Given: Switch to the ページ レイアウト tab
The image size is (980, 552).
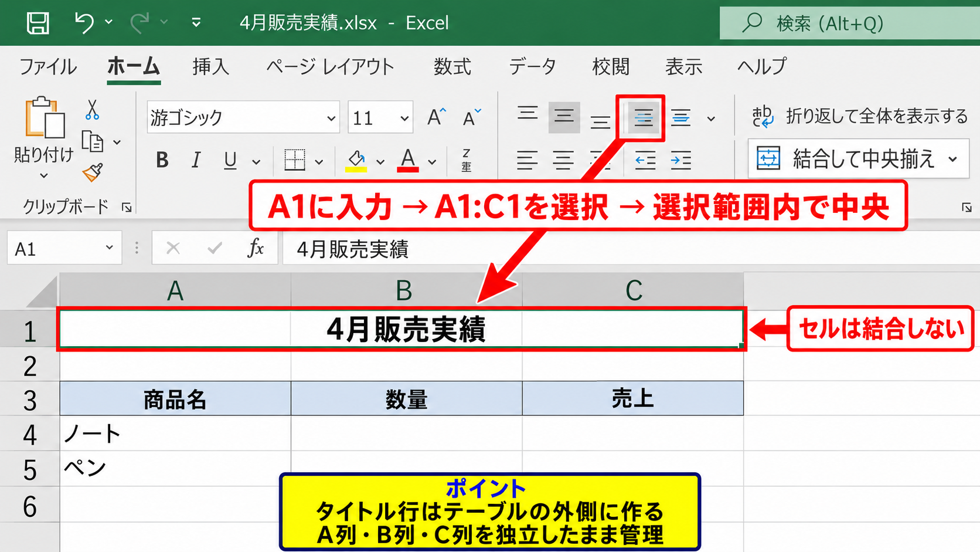Looking at the screenshot, I should pyautogui.click(x=331, y=67).
